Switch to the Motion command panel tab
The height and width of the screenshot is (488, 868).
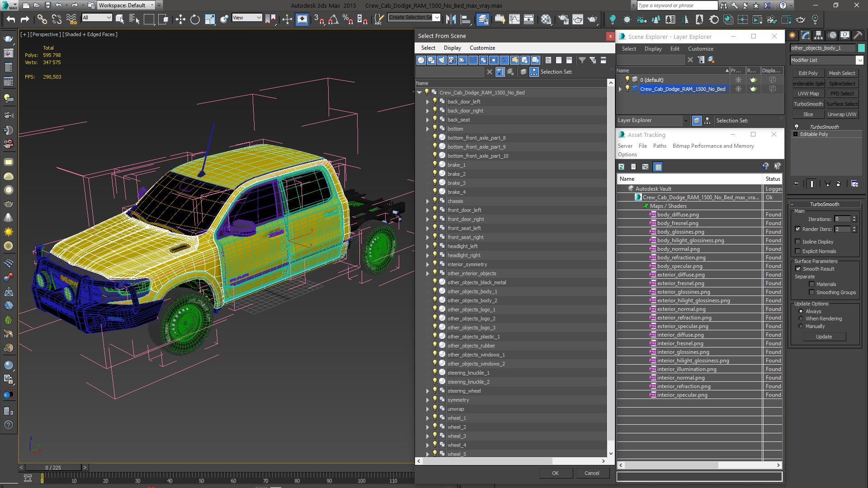click(x=832, y=35)
